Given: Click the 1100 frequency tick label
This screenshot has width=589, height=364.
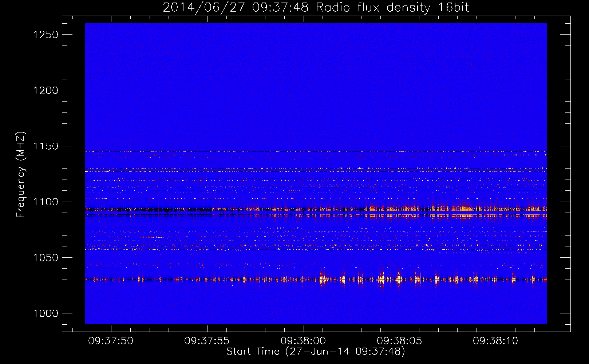Looking at the screenshot, I should pyautogui.click(x=46, y=202).
